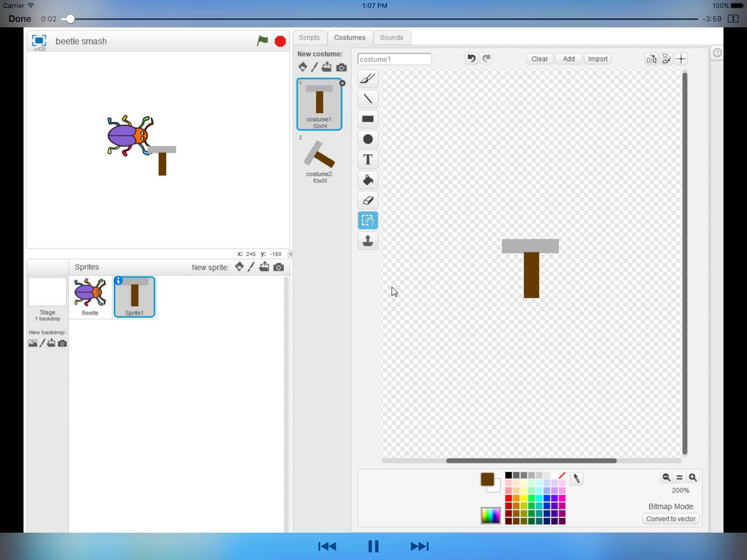The width and height of the screenshot is (747, 560).
Task: Select the Fill bucket tool
Action: pos(368,180)
